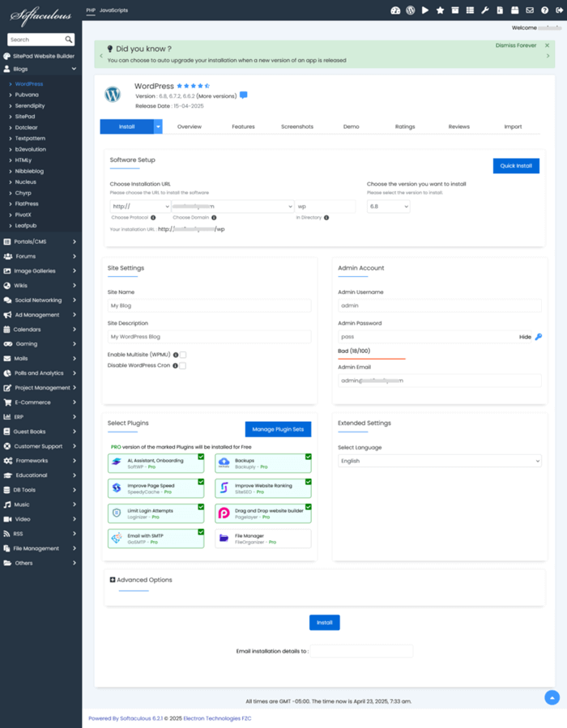This screenshot has height=728, width=567.
Task: Click the More versions link
Action: tap(216, 96)
